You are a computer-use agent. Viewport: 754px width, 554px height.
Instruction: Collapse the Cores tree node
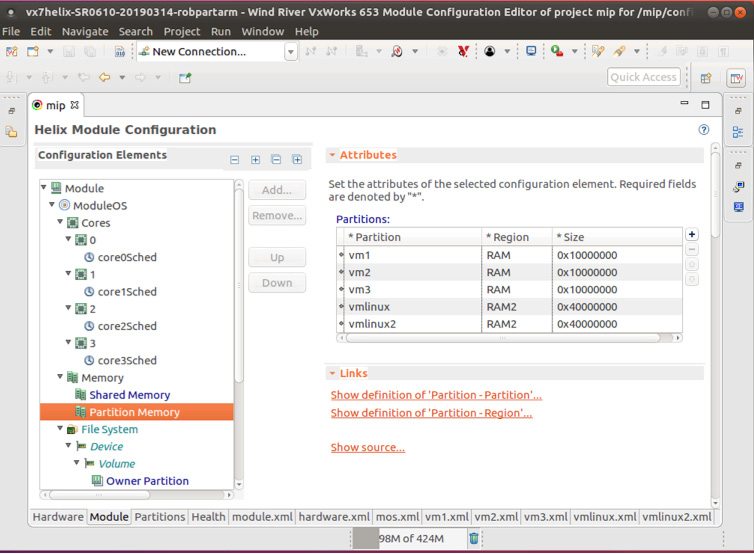(60, 222)
